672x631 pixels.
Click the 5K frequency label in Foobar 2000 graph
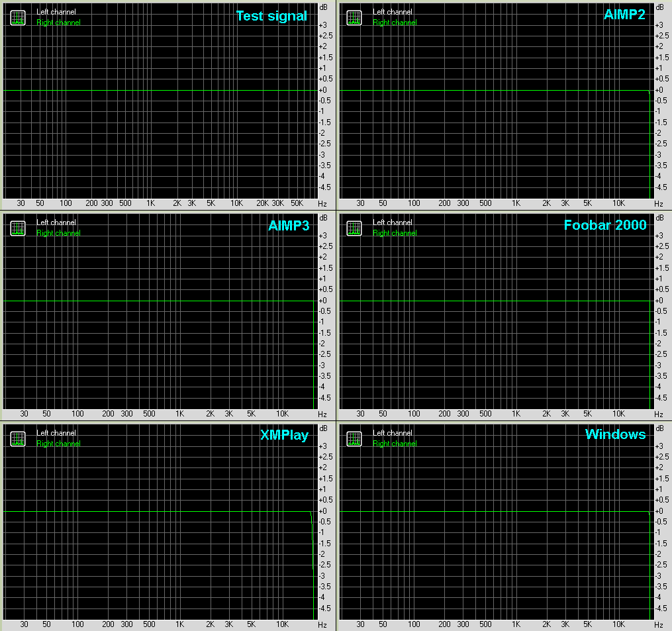[587, 414]
